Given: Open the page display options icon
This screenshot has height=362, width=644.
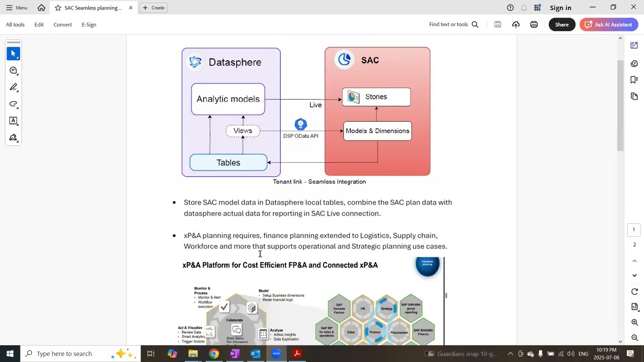Looking at the screenshot, I should point(634,307).
